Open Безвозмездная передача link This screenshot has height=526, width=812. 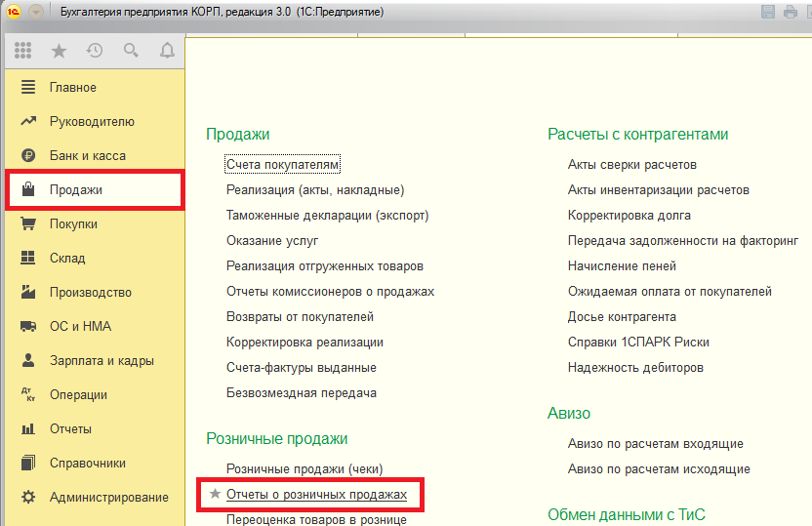302,393
